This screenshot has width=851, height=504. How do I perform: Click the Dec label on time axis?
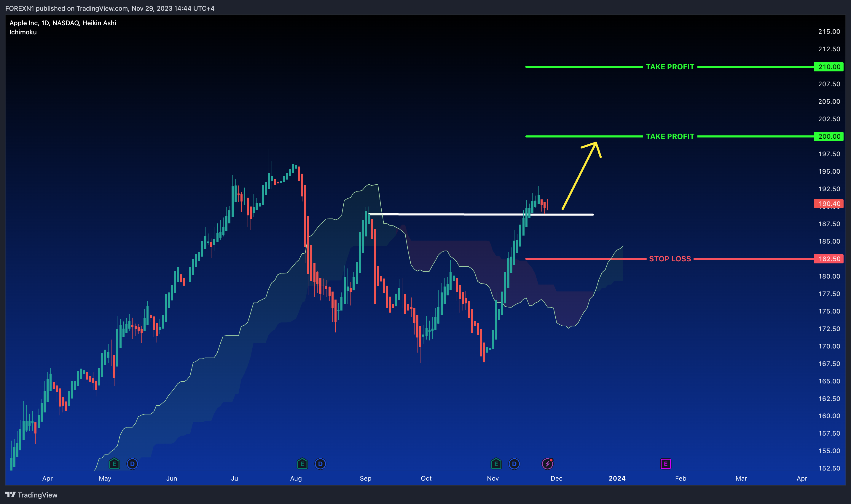point(556,478)
